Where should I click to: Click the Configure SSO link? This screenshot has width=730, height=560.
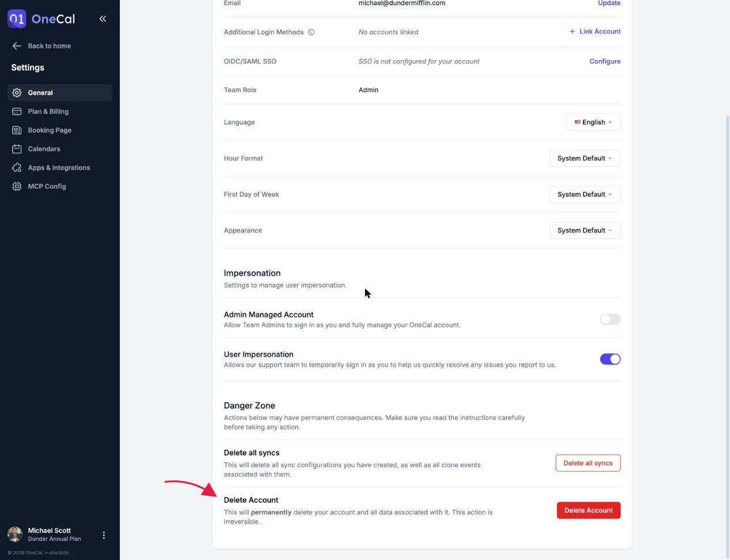(x=605, y=61)
